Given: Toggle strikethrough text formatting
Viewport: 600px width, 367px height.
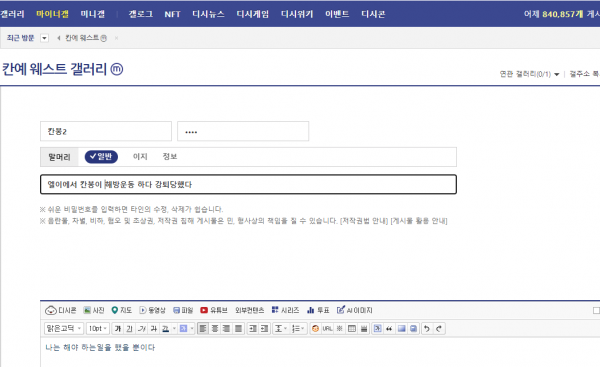Looking at the screenshot, I should [153, 329].
